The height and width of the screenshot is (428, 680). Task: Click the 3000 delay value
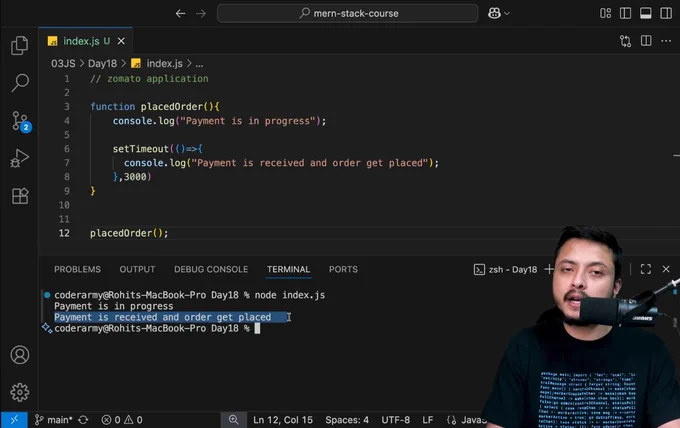[x=135, y=177]
